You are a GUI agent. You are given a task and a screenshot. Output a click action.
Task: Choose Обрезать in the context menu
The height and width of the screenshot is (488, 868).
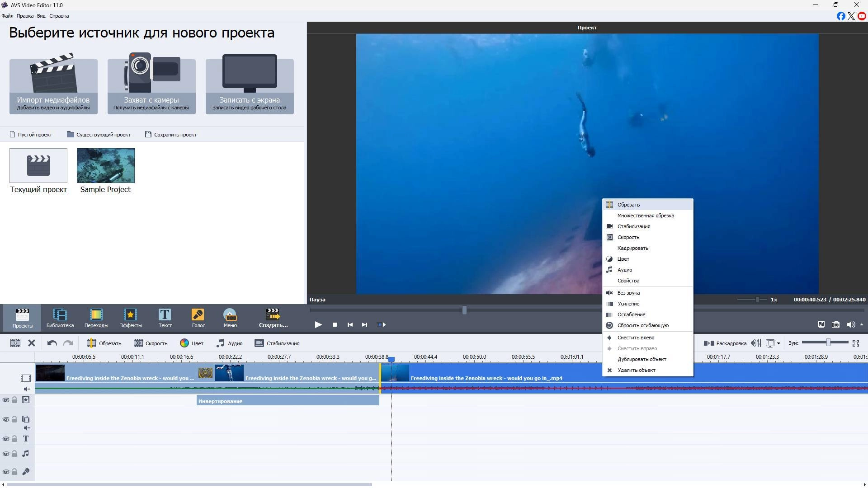(x=648, y=205)
